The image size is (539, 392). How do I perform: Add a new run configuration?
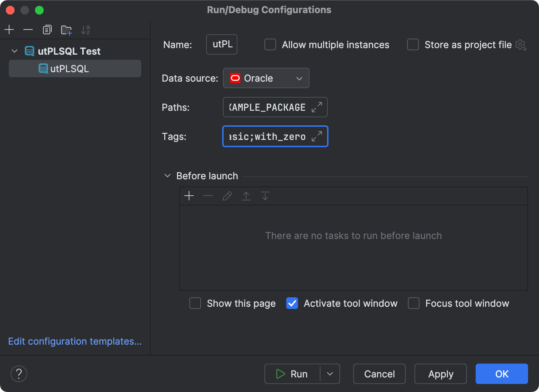(9, 30)
